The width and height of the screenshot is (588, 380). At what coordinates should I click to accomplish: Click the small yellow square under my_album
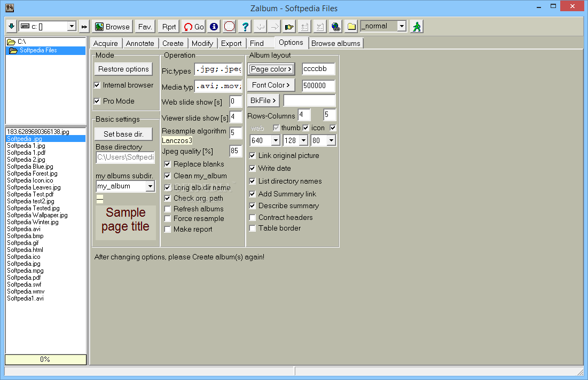point(100,199)
